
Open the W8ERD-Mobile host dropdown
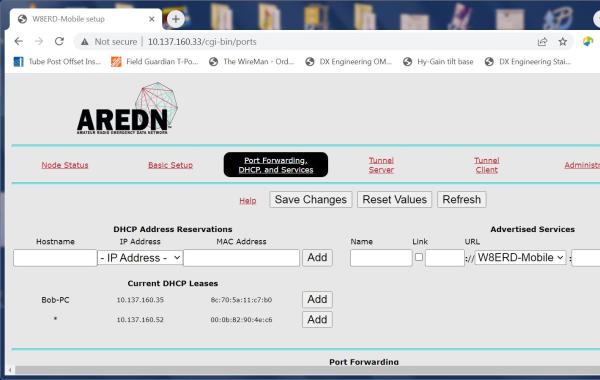[520, 258]
